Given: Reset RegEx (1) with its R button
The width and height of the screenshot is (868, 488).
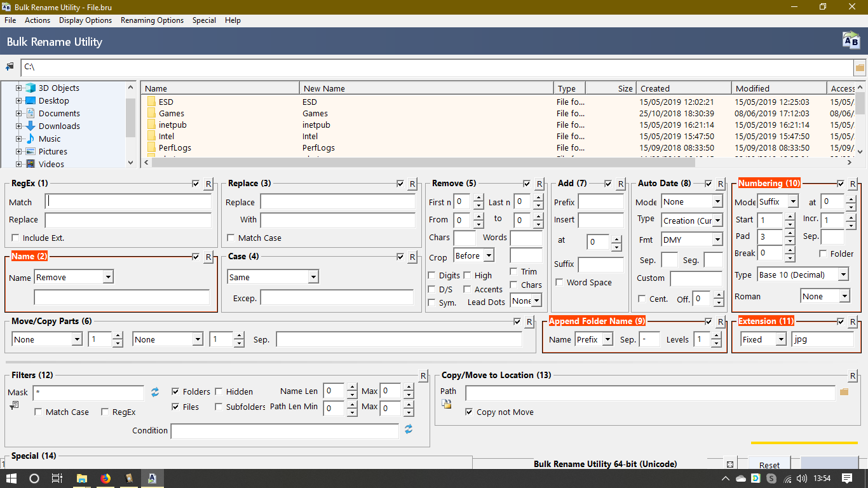Looking at the screenshot, I should tap(208, 184).
